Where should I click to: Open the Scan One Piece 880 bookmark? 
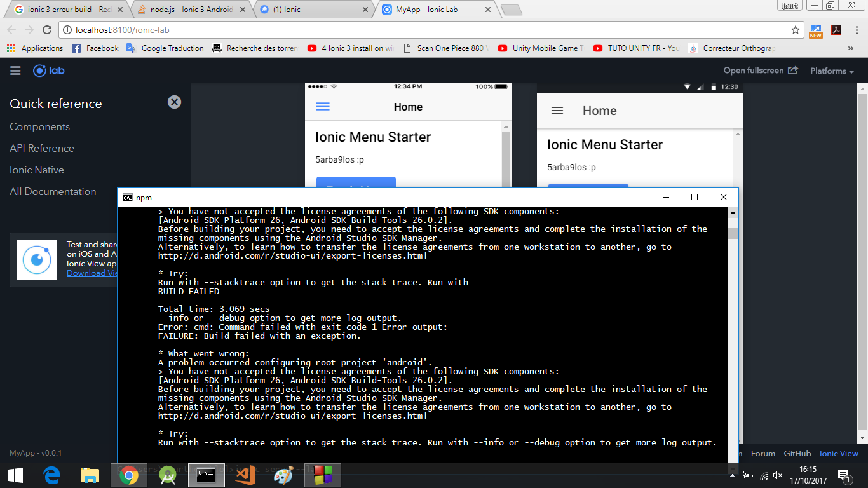(x=446, y=48)
